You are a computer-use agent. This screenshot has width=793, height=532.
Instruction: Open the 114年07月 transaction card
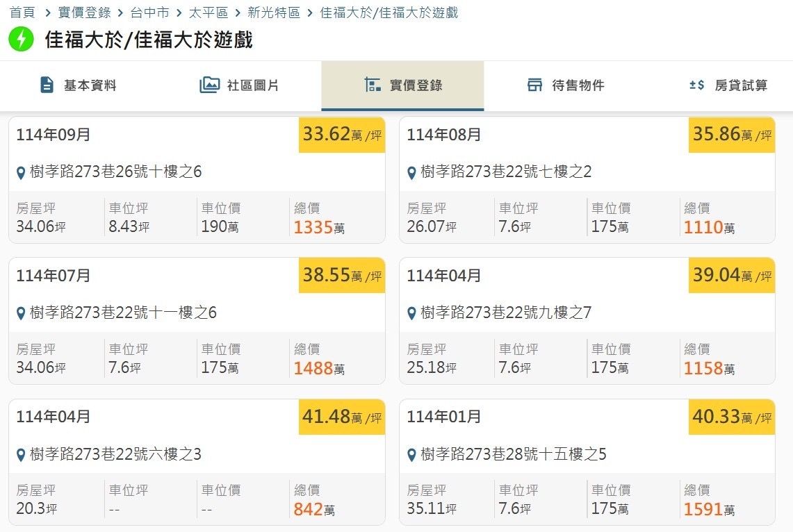197,321
